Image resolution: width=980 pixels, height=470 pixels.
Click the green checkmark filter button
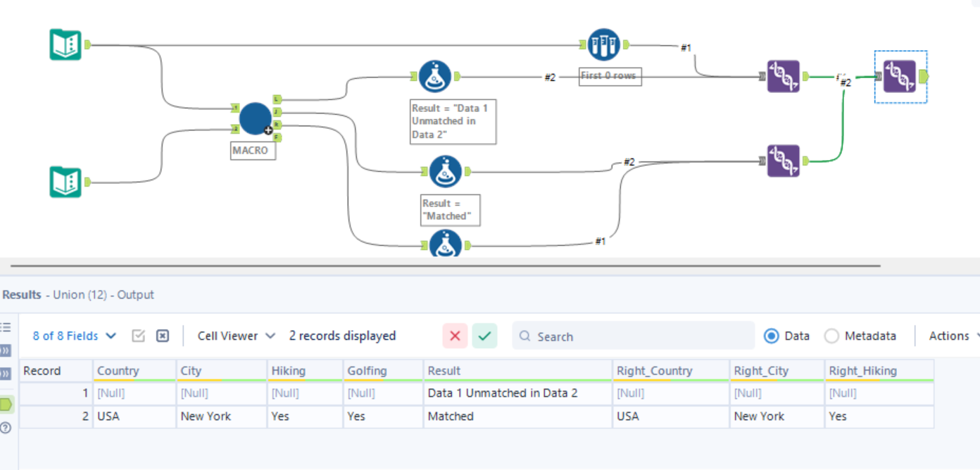(484, 336)
